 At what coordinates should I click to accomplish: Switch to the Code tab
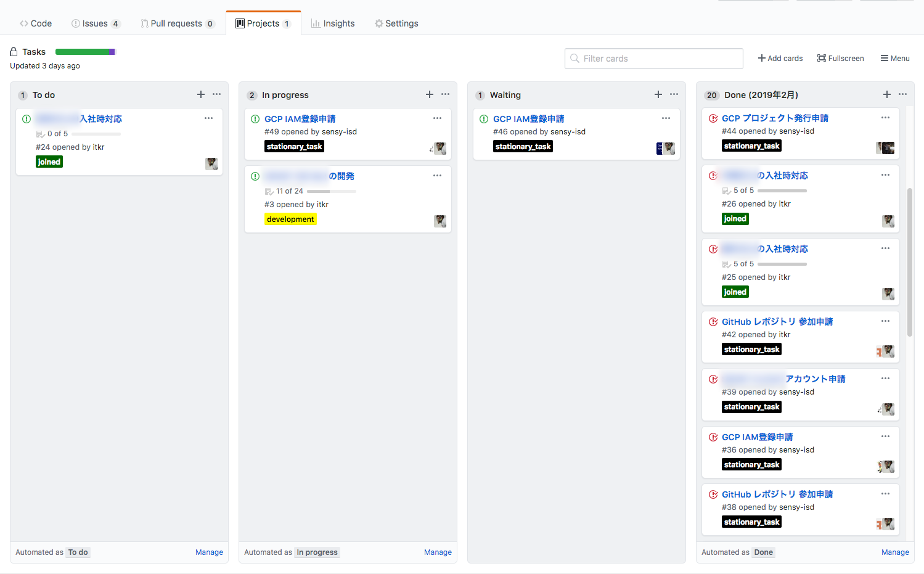36,23
